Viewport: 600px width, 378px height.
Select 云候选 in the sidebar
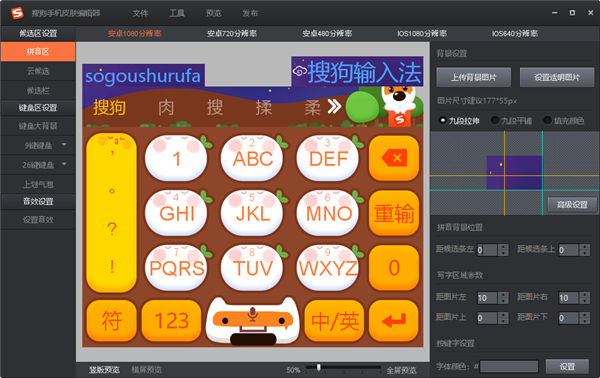click(x=38, y=71)
